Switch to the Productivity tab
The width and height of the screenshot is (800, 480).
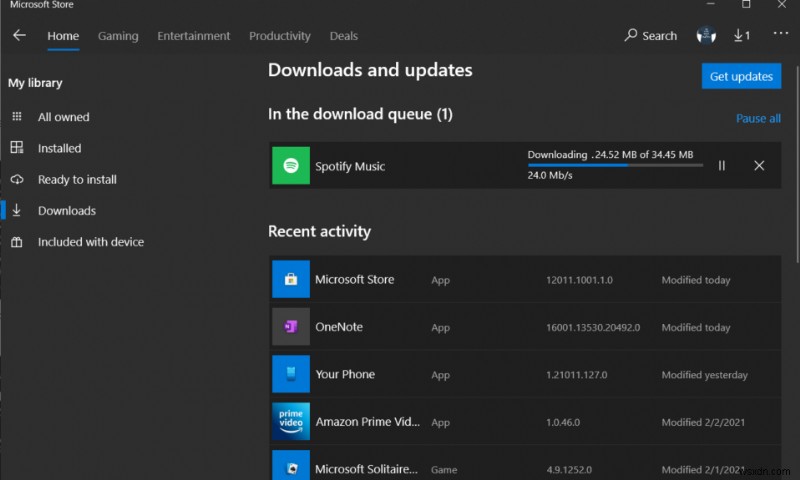(280, 36)
